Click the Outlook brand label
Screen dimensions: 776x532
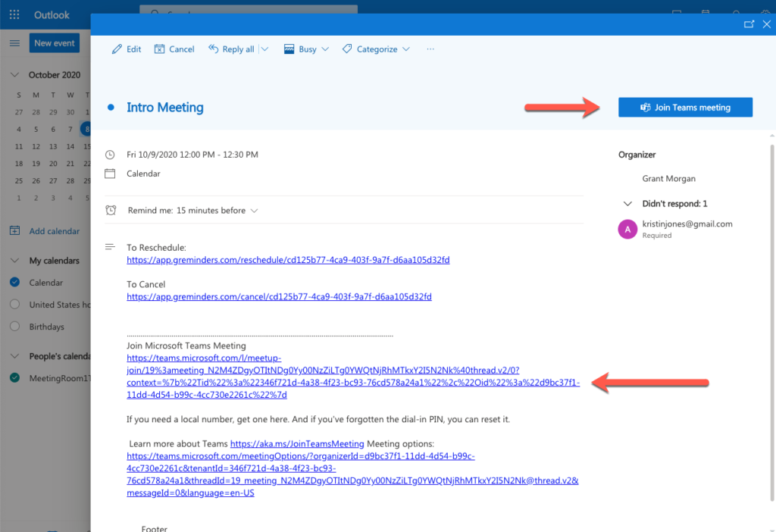[x=52, y=15]
